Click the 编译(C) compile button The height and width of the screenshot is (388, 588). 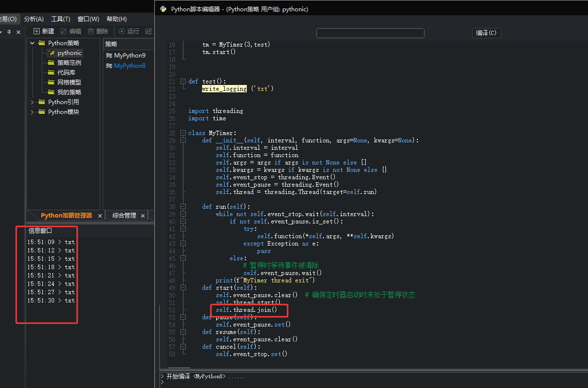tap(486, 32)
